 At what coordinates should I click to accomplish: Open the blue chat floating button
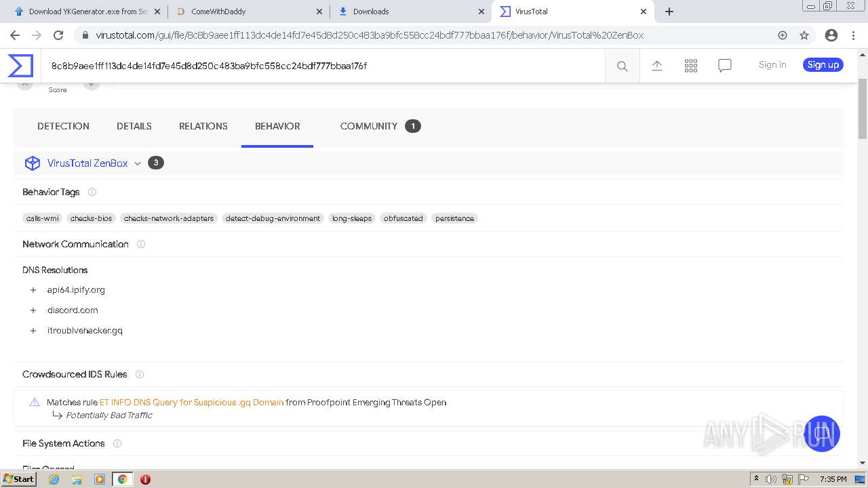pyautogui.click(x=822, y=434)
